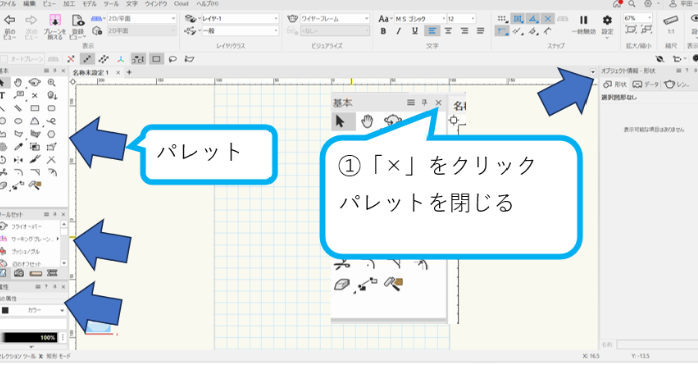This screenshot has height=365, width=698.
Task: Select the Move by Points tool
Action: point(18,185)
